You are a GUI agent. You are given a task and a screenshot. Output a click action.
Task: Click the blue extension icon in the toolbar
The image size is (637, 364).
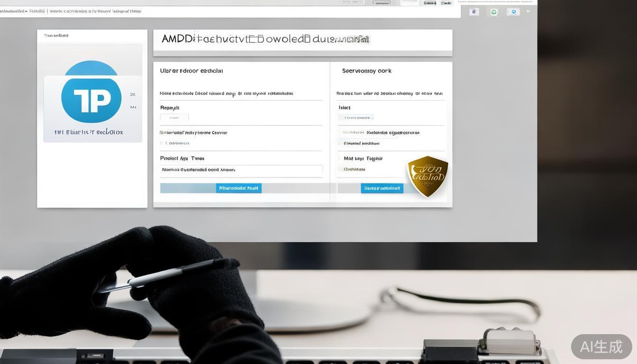pos(513,12)
